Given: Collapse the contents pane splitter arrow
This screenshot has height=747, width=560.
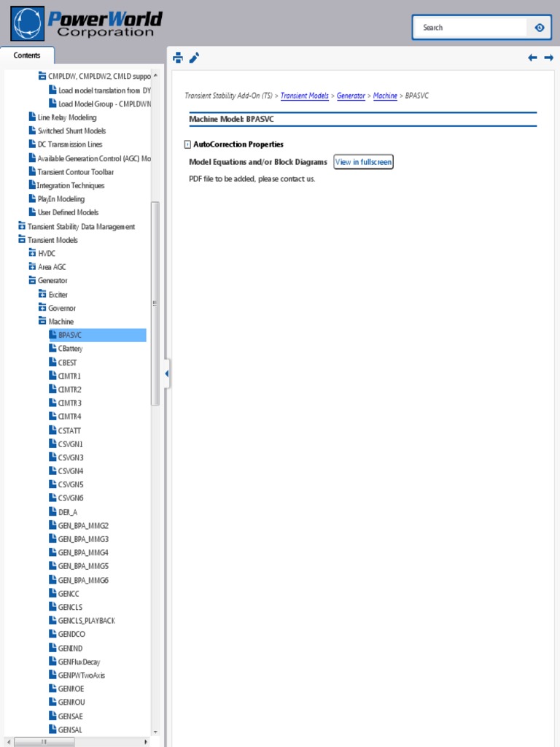Looking at the screenshot, I should point(167,374).
